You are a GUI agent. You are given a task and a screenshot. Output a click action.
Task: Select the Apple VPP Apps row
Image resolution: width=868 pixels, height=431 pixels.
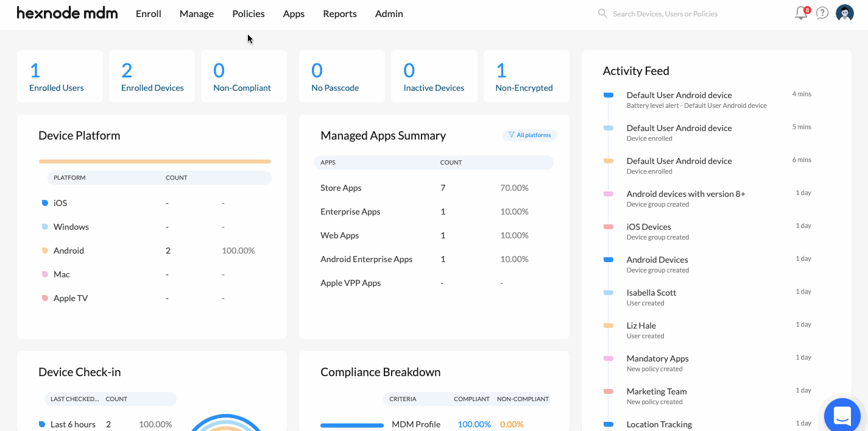tap(434, 283)
